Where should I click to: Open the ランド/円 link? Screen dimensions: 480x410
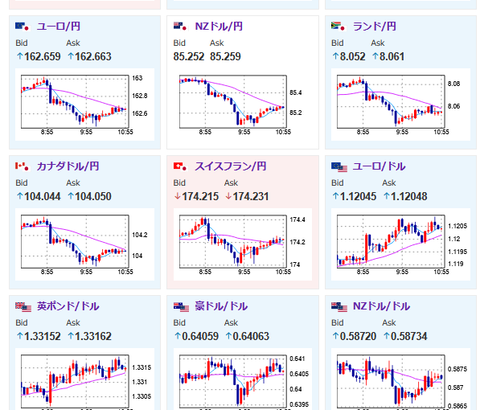(374, 26)
